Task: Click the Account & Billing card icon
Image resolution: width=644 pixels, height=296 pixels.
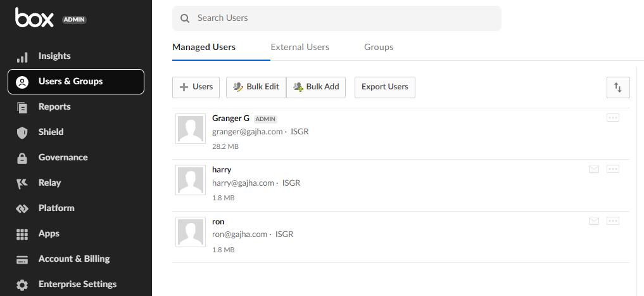Action: coord(22,260)
